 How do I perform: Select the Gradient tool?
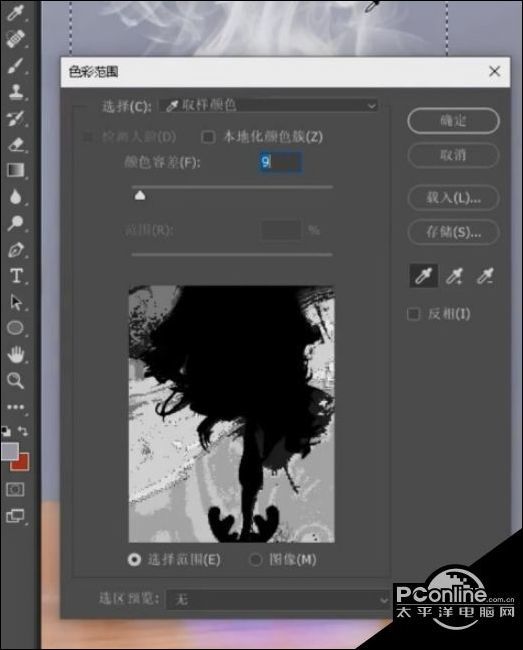16,170
